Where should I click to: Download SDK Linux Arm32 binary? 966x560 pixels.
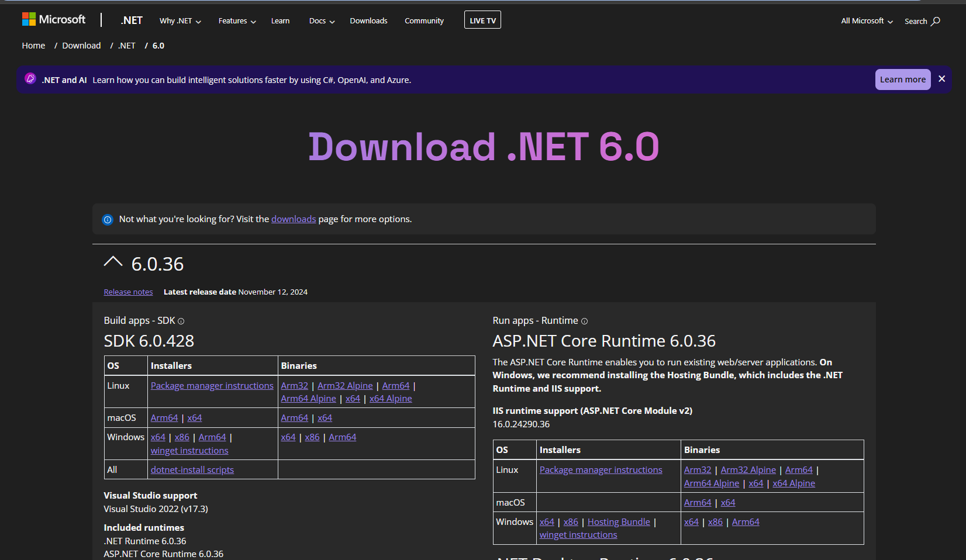pos(294,386)
